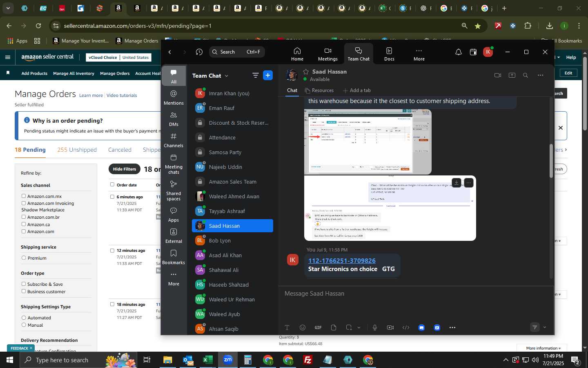Insert code snippet in composer
588x368 pixels.
point(406,328)
